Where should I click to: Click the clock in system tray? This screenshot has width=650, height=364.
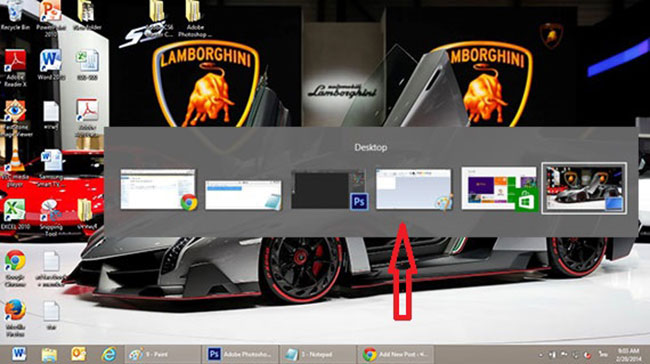(x=628, y=354)
